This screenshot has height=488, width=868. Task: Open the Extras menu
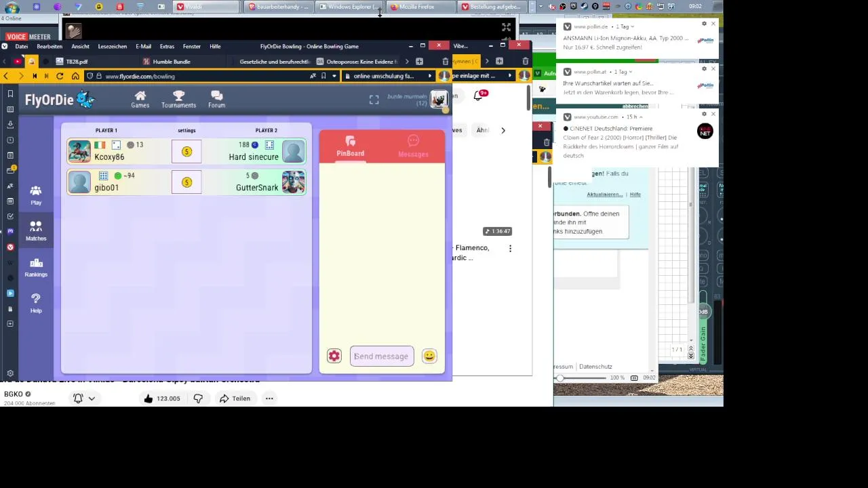click(167, 46)
